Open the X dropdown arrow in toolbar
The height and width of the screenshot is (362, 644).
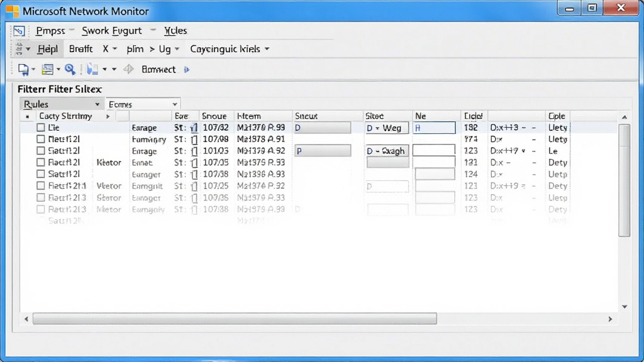(115, 49)
